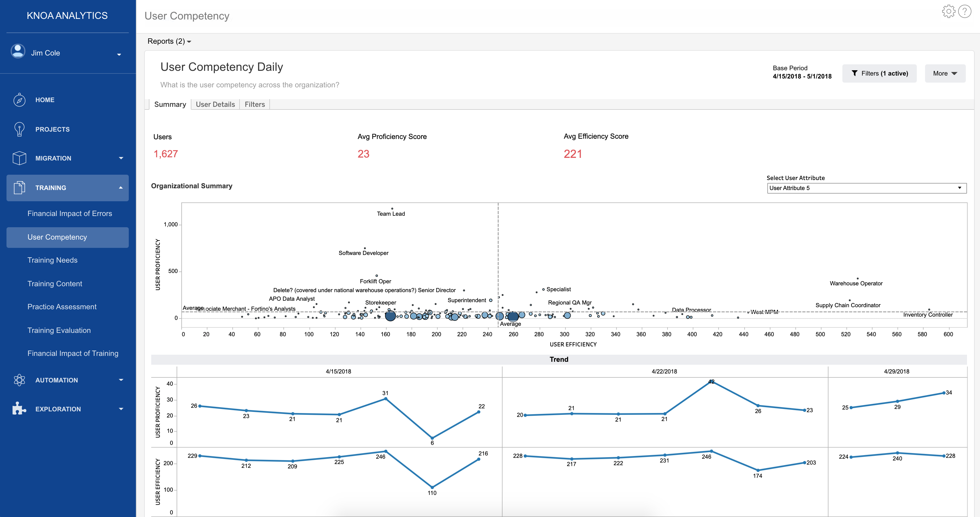Image resolution: width=980 pixels, height=517 pixels.
Task: Click the Team Lead scatter point
Action: [x=392, y=209]
